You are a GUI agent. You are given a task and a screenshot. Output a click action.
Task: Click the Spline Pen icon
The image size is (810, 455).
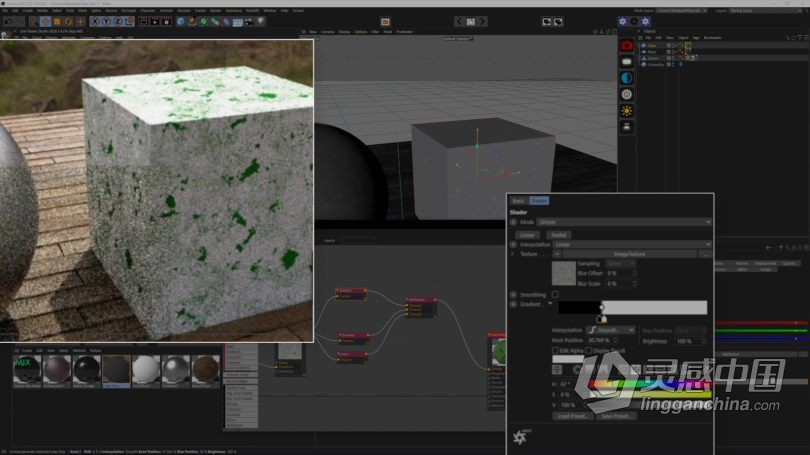[192, 22]
